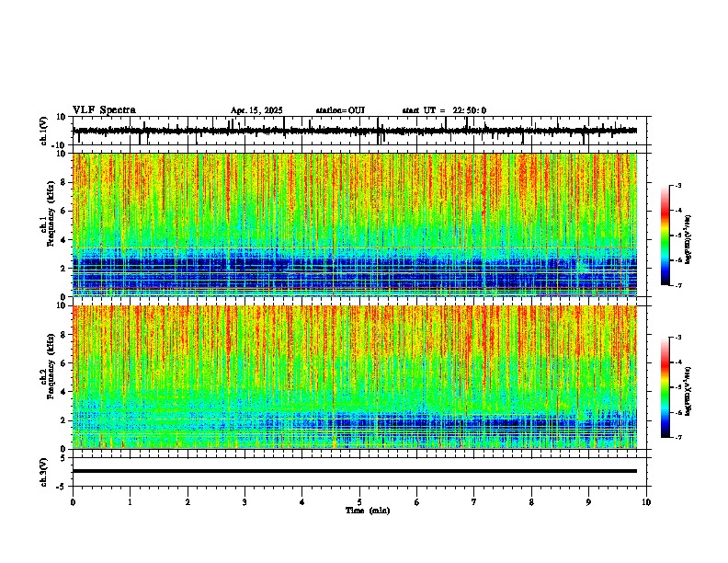Click the ch.1(V) waveform axis label

click(44, 131)
